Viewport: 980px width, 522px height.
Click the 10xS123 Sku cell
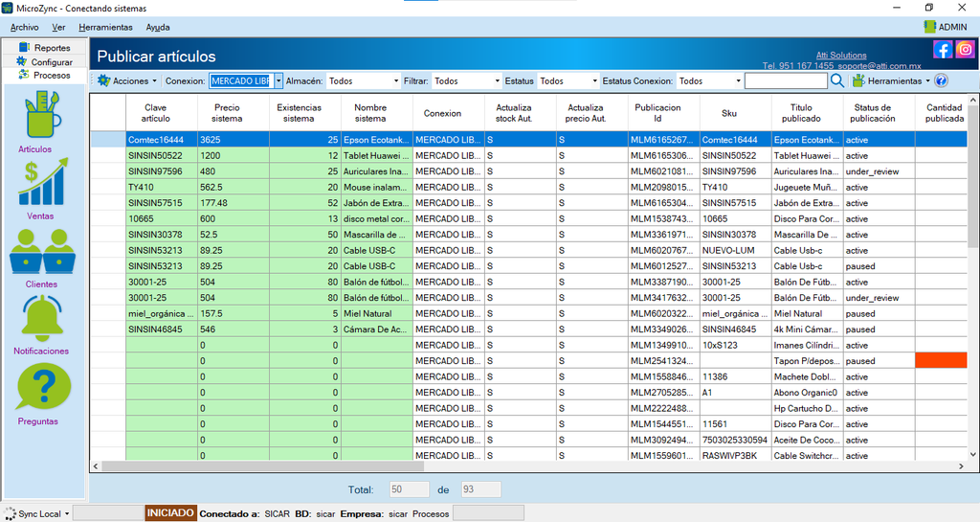point(736,345)
